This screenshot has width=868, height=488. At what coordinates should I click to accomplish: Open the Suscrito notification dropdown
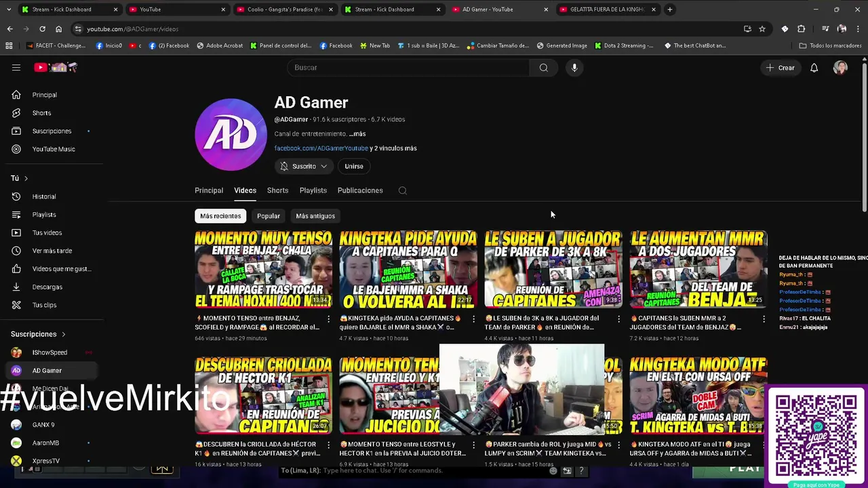(x=304, y=166)
